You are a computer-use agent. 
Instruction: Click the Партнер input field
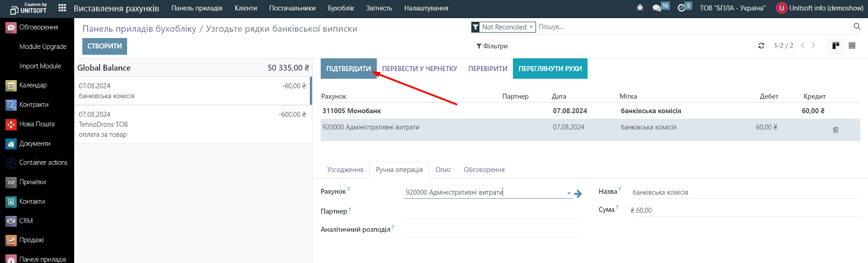[493, 211]
